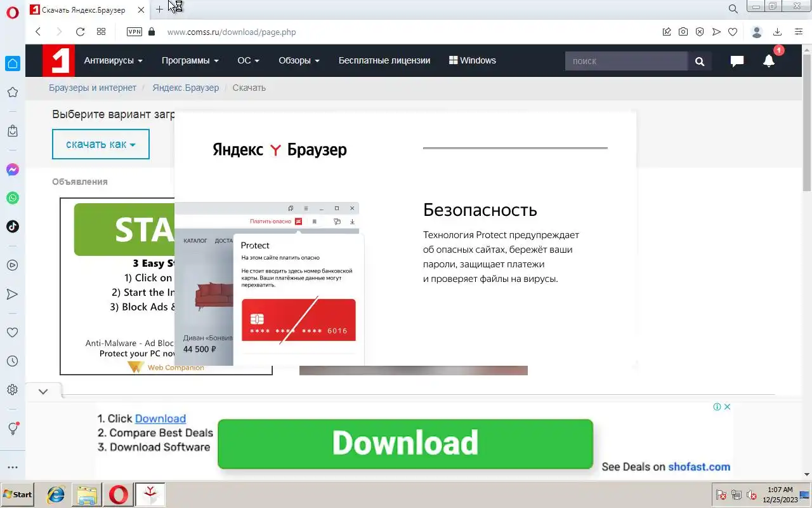Open sidebar Settings gear
Image resolution: width=812 pixels, height=508 pixels.
[x=13, y=390]
